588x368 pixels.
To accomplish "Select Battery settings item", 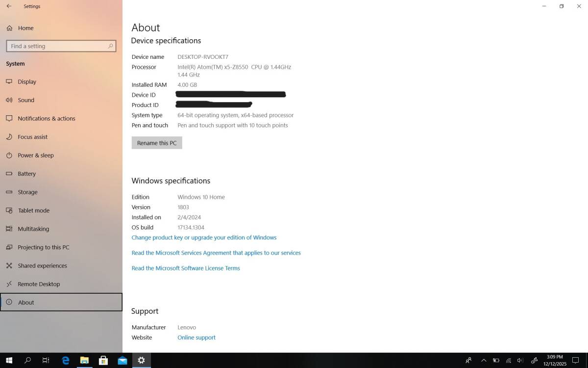I will [x=26, y=174].
